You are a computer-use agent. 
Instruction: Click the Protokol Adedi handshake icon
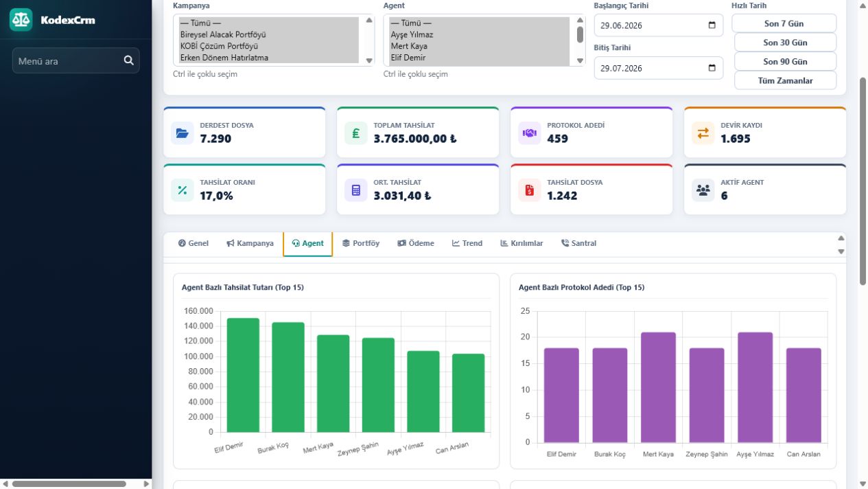530,133
